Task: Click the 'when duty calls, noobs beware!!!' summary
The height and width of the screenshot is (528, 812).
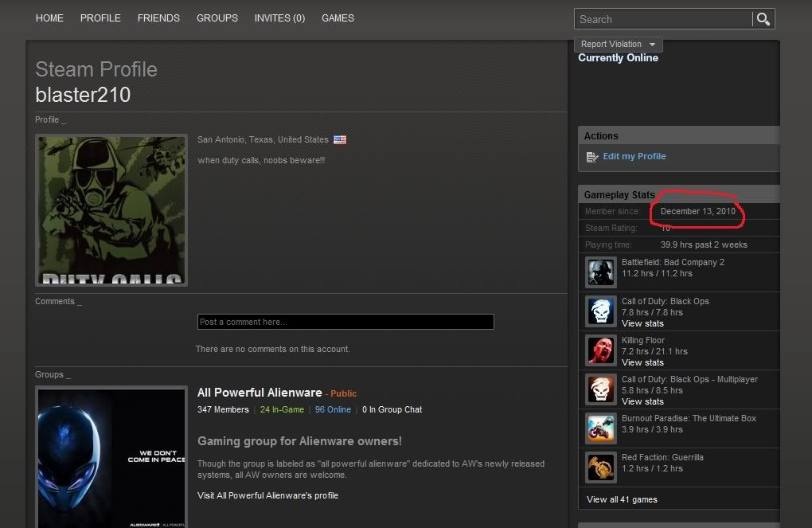Action: tap(261, 161)
